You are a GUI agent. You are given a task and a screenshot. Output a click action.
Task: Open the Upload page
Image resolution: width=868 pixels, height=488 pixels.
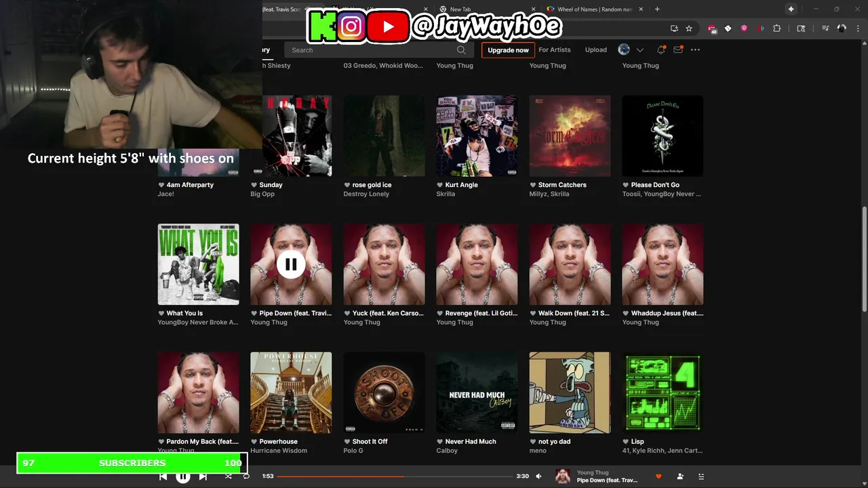[596, 49]
